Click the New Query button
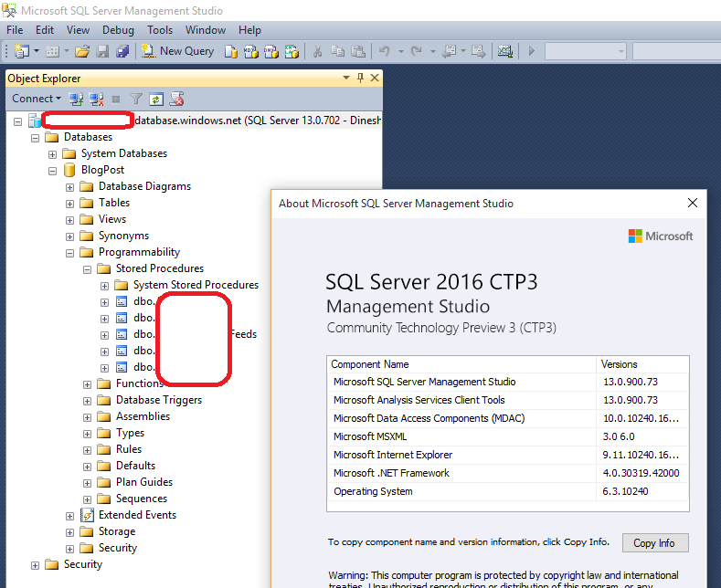Screen dimensions: 721x588 [x=177, y=51]
